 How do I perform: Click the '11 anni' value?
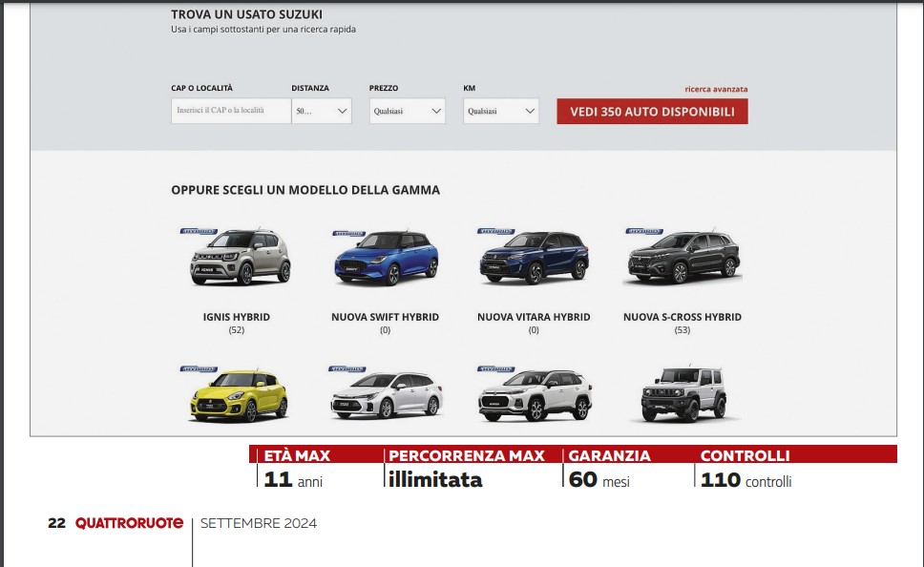coord(293,480)
